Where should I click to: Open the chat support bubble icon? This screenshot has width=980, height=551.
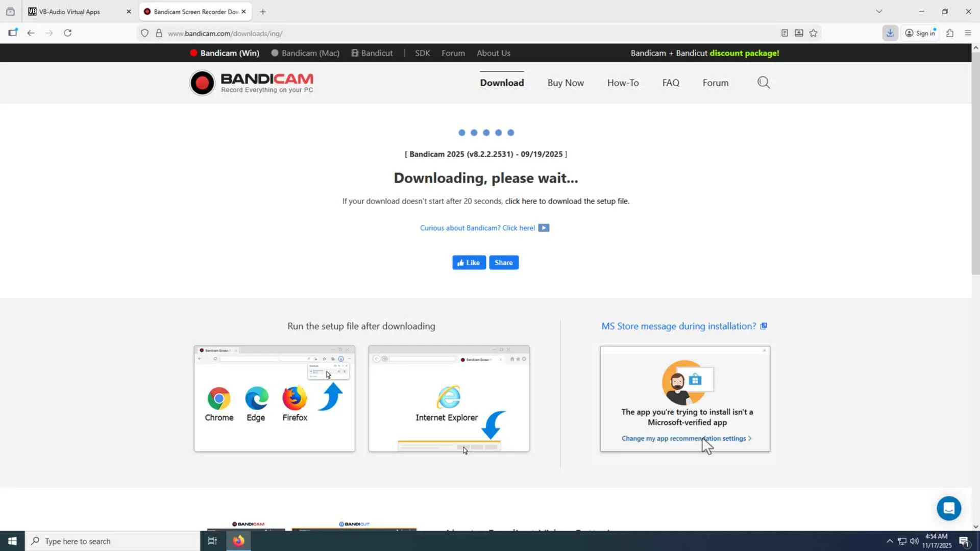point(948,508)
